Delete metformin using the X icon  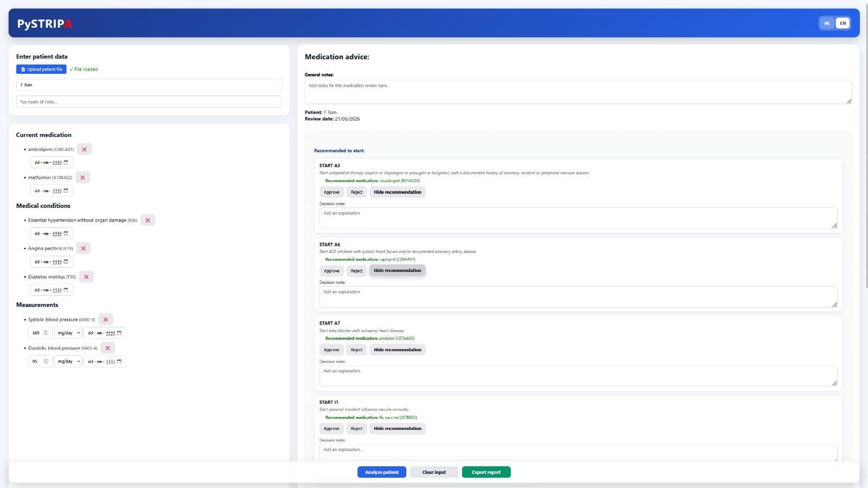pos(82,178)
